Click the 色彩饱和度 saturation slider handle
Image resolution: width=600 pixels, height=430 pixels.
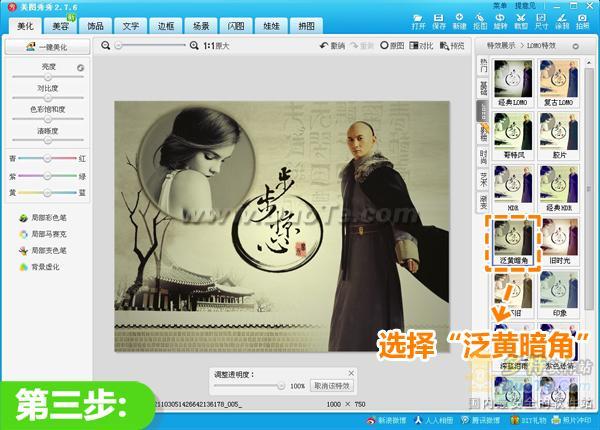pyautogui.click(x=48, y=119)
